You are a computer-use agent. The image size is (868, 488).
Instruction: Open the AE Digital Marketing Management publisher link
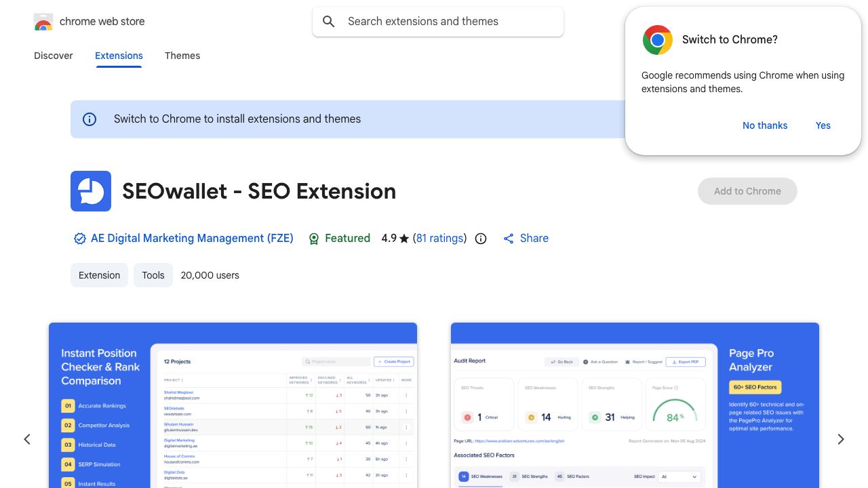tap(192, 239)
